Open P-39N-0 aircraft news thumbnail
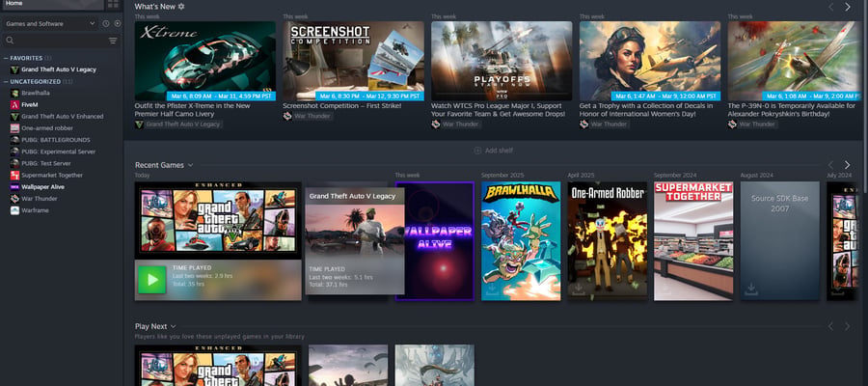The height and width of the screenshot is (386, 868). [795, 61]
